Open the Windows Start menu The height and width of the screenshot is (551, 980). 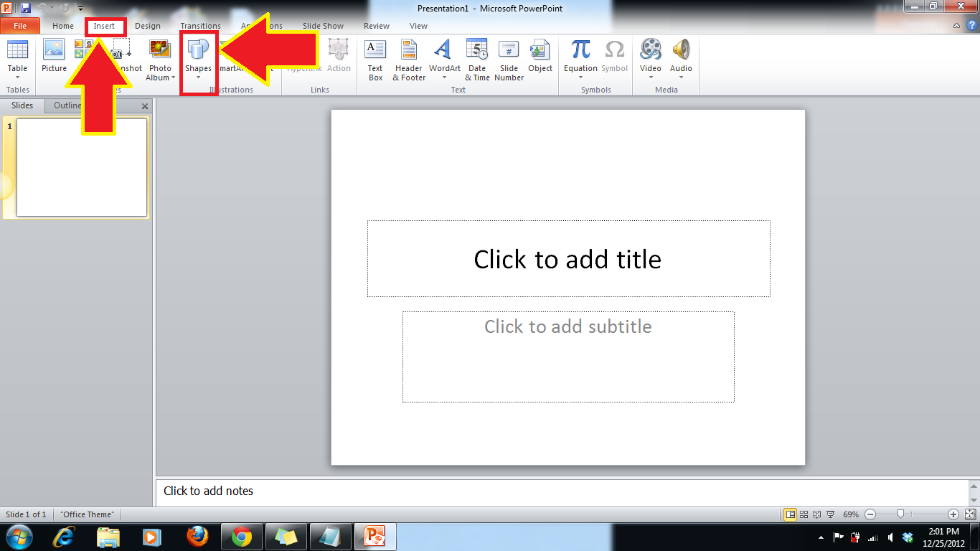[19, 537]
